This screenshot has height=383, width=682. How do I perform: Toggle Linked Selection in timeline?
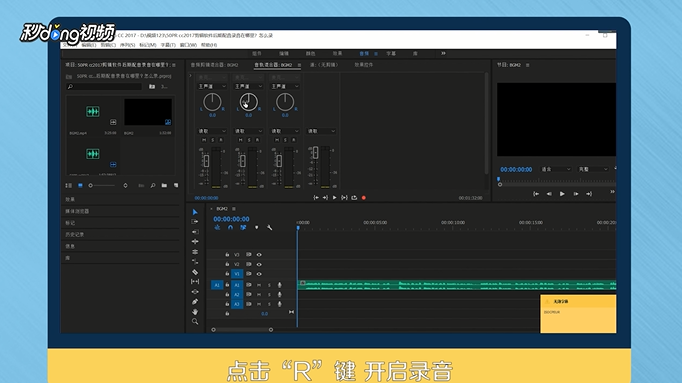click(243, 227)
